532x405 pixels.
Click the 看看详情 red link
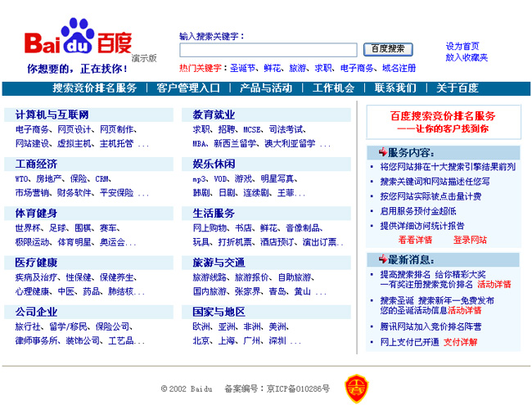[x=415, y=241]
